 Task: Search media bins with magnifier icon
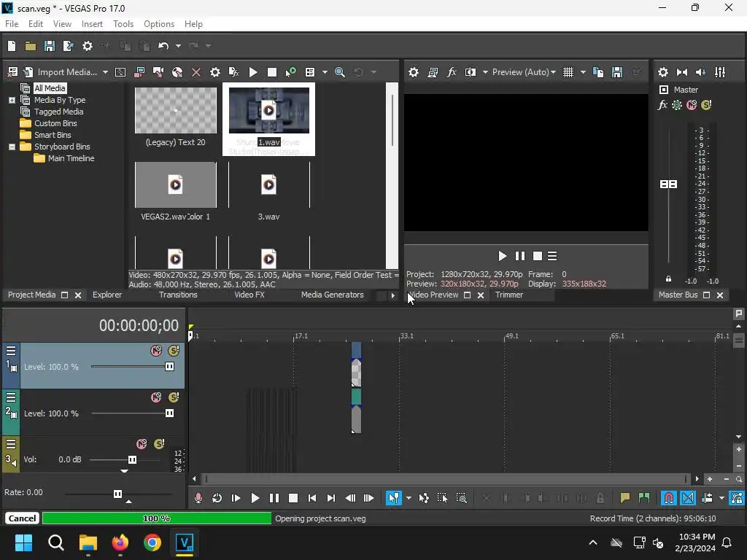(x=340, y=72)
